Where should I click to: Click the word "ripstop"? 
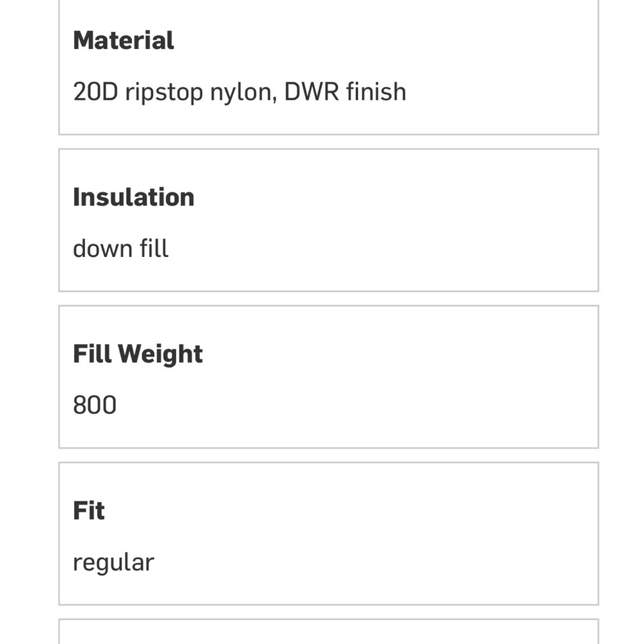pos(164,92)
